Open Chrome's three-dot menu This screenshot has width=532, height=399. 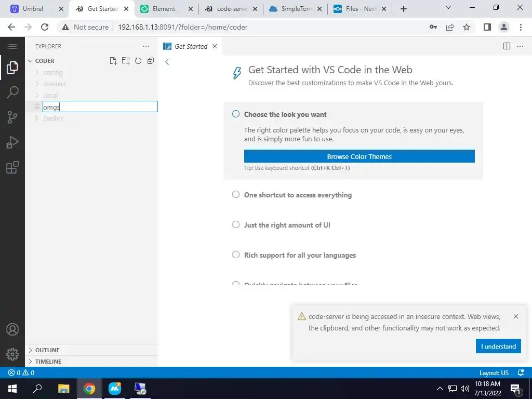tap(521, 27)
